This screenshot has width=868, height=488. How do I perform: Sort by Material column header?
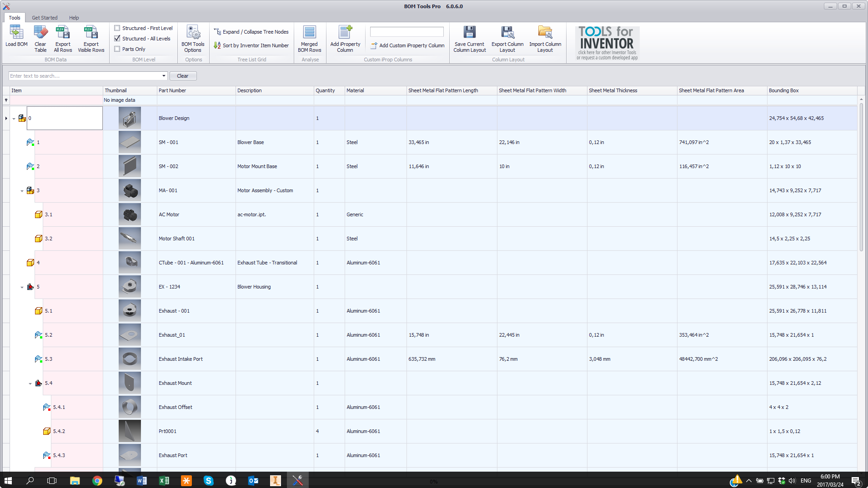375,90
